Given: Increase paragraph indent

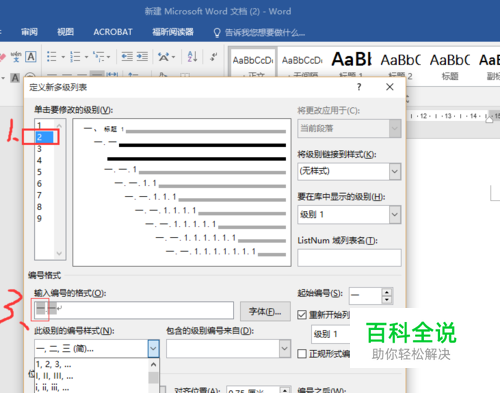Looking at the screenshot, I should click(142, 57).
